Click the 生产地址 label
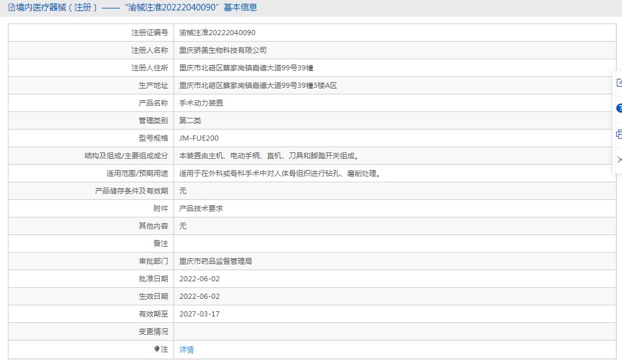The width and height of the screenshot is (622, 364). 153,85
